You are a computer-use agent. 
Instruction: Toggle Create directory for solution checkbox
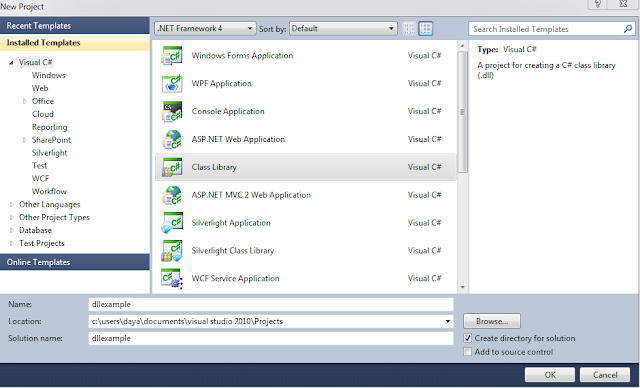468,338
